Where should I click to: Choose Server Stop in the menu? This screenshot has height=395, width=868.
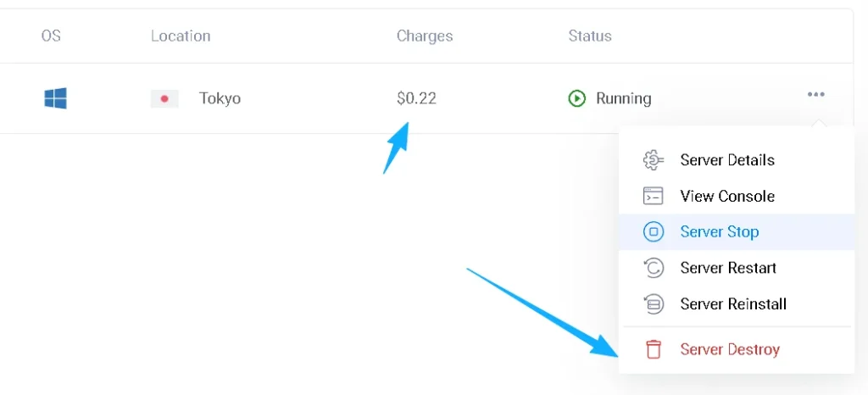point(719,231)
